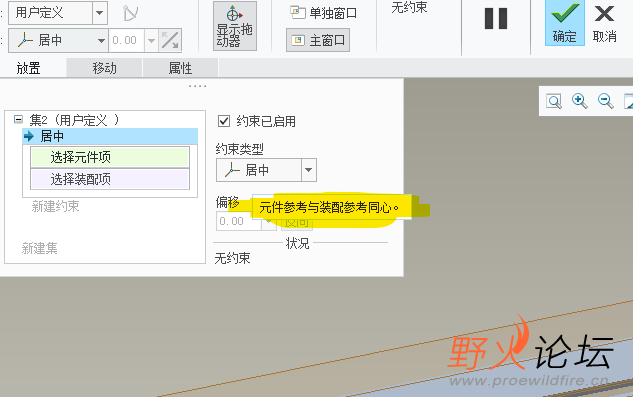
Task: Click the 选择装配项 collector
Action: (x=110, y=179)
